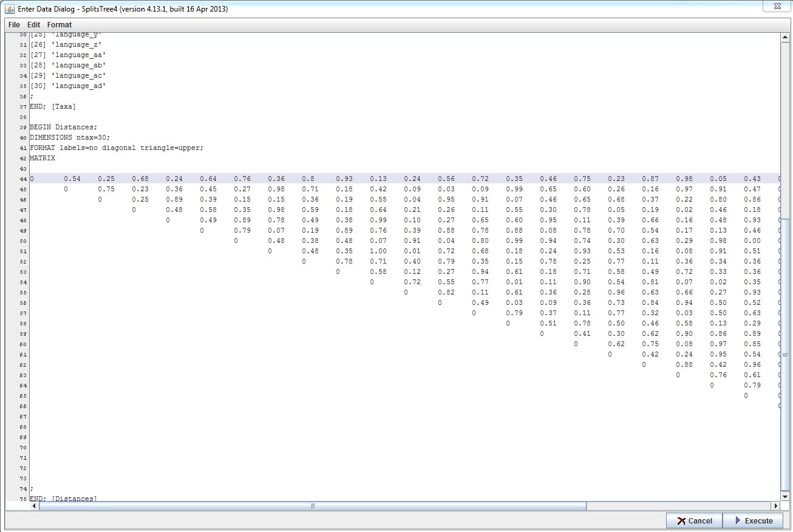Viewport: 793px width, 532px height.
Task: Click the horizontal scrollbar left arrow
Action: click(34, 506)
